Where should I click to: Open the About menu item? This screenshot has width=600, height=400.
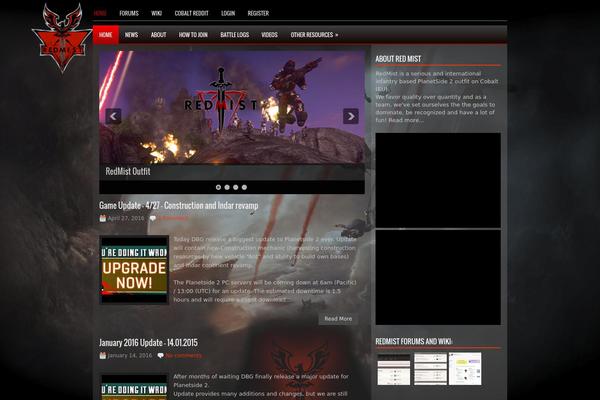click(x=158, y=35)
